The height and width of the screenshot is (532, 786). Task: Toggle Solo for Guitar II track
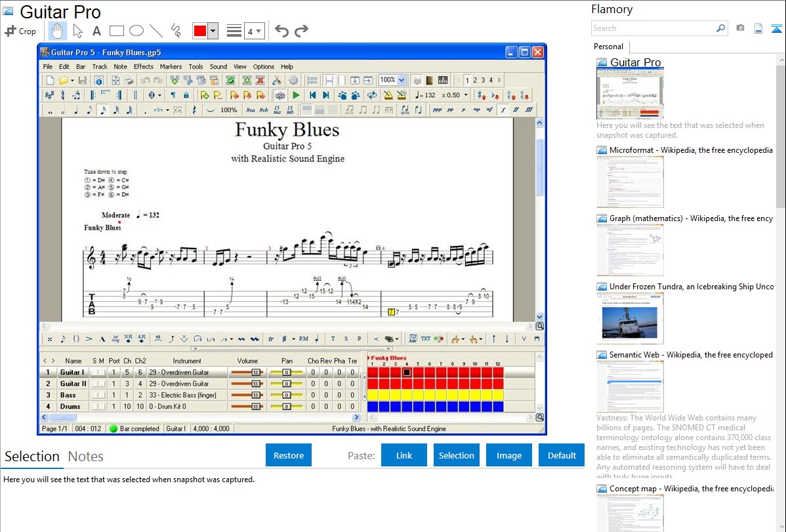(x=94, y=384)
